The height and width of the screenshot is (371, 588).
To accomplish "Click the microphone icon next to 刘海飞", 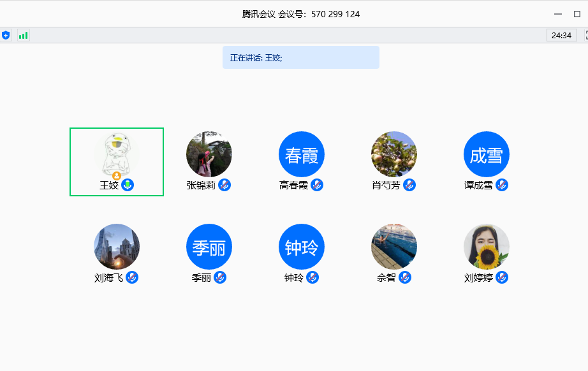I will coord(132,277).
